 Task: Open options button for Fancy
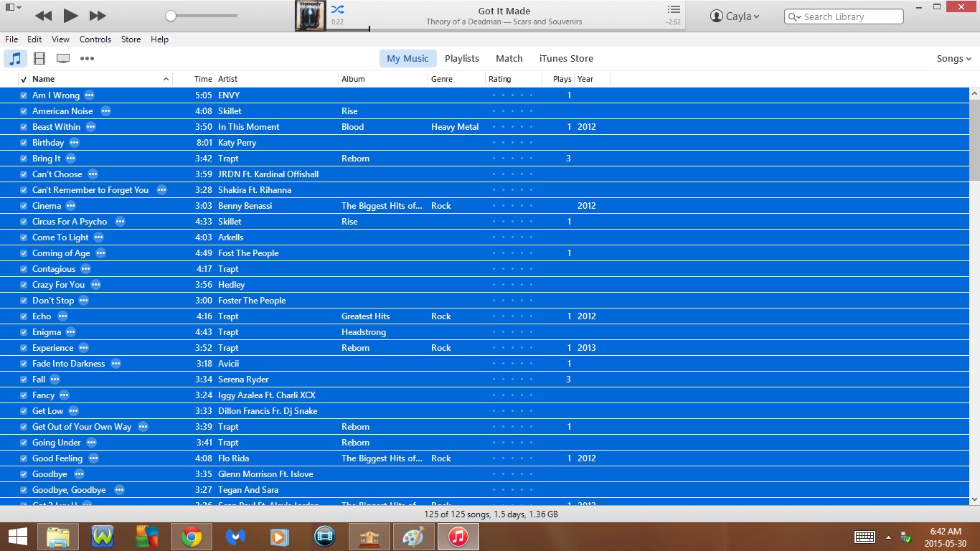click(64, 395)
